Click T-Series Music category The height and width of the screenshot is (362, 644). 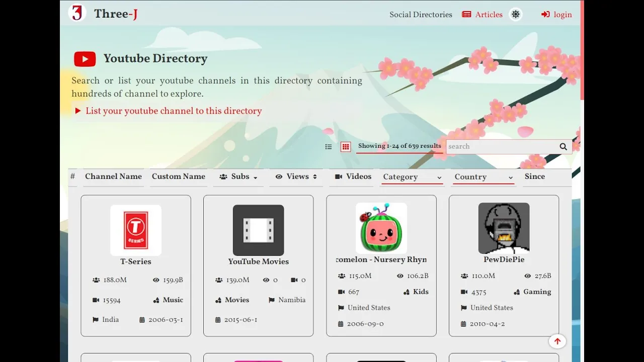click(x=173, y=300)
